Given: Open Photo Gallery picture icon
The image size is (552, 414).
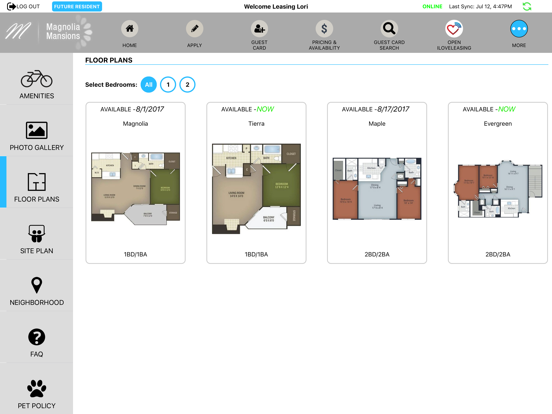Looking at the screenshot, I should [37, 130].
